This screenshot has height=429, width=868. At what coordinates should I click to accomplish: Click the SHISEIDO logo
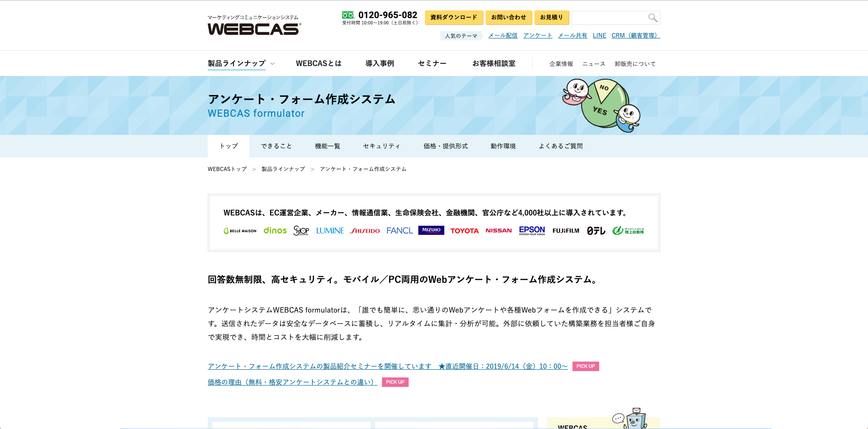(x=364, y=230)
